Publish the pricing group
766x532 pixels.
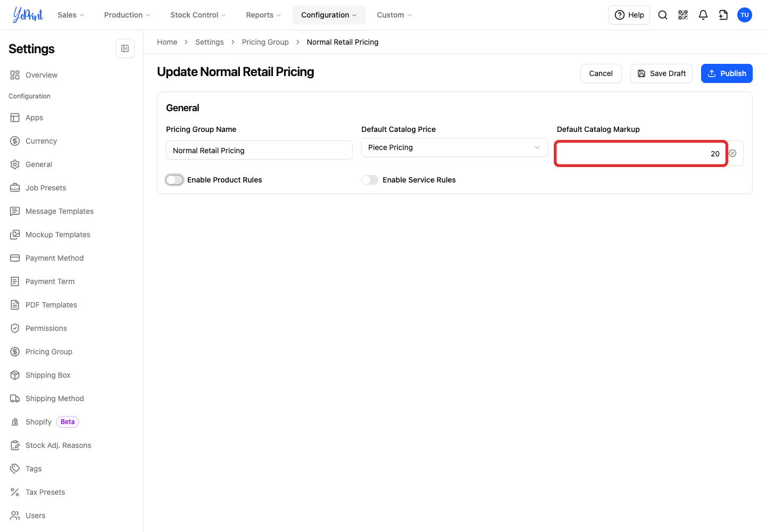727,73
